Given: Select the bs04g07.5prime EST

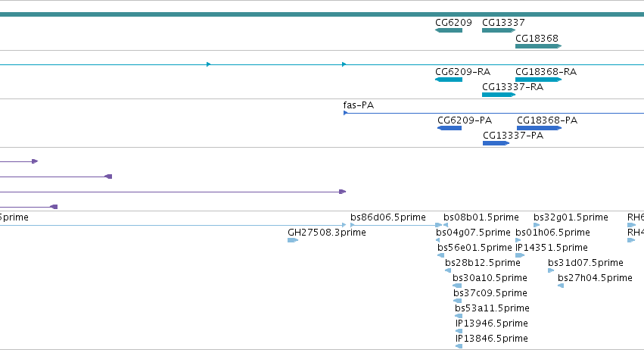Looking at the screenshot, I should [x=438, y=240].
